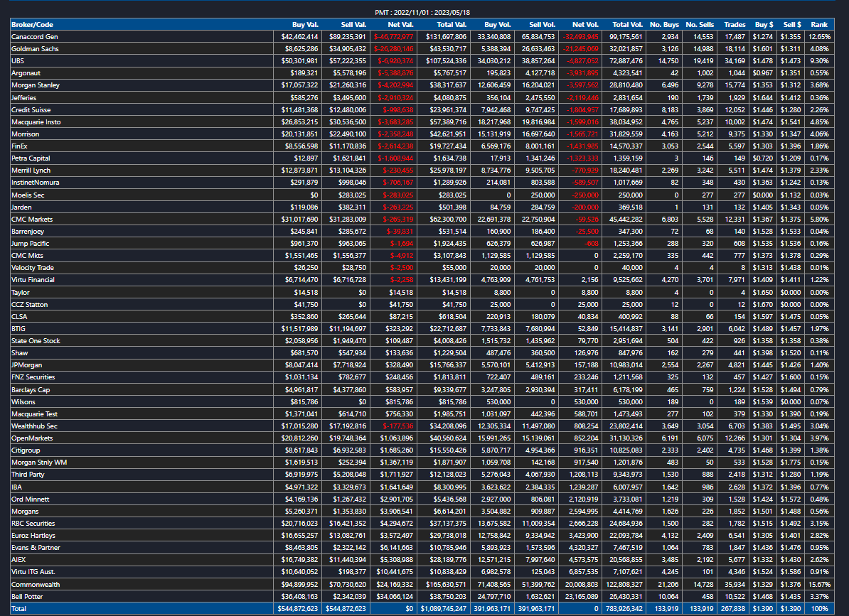Click the Buy $ column header
Viewport: 849px width, 616px height.
pyautogui.click(x=764, y=24)
